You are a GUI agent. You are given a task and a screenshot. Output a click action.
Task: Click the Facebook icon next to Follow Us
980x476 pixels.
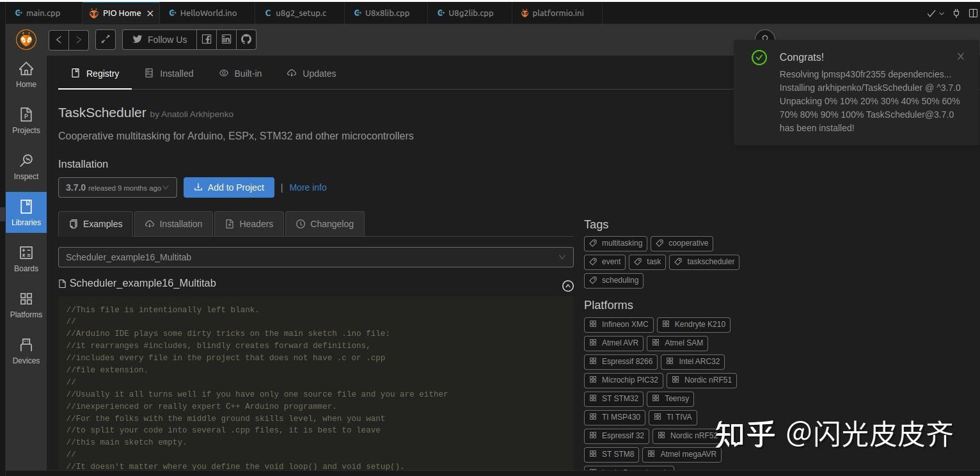click(206, 40)
